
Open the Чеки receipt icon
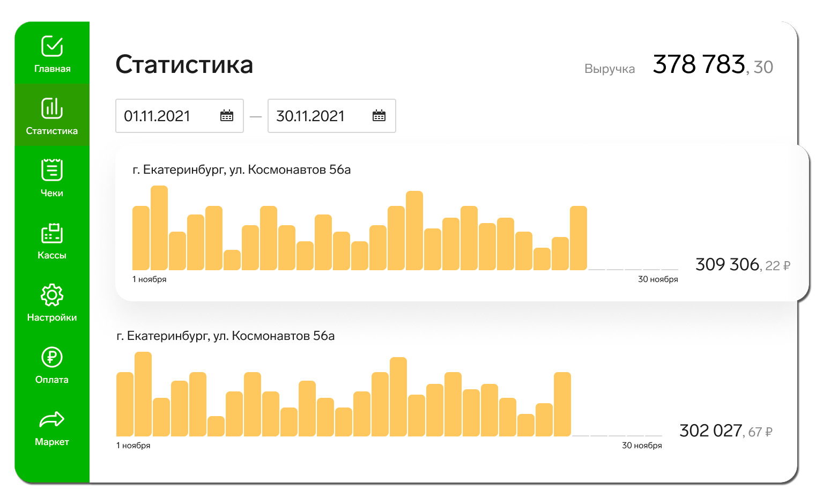coord(52,170)
